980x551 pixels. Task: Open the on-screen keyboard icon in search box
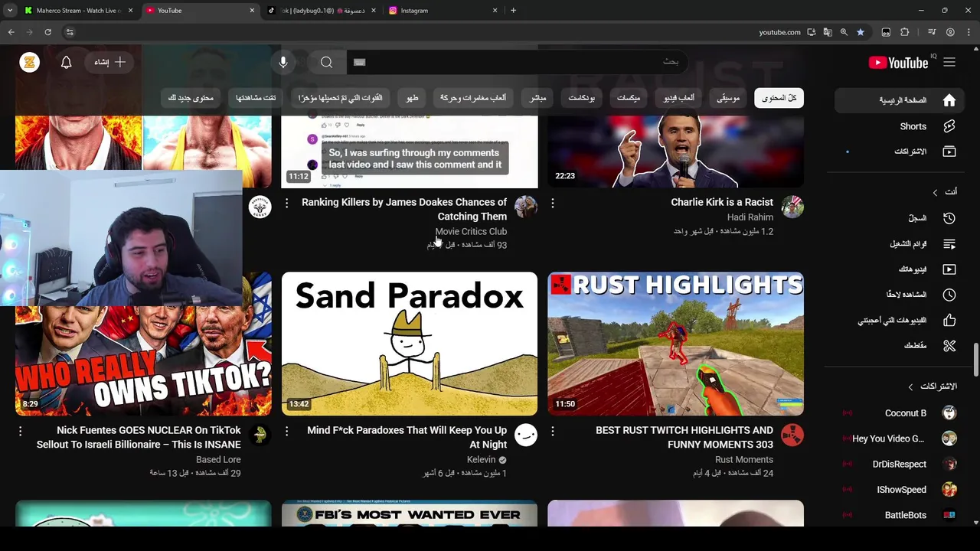[x=360, y=63]
